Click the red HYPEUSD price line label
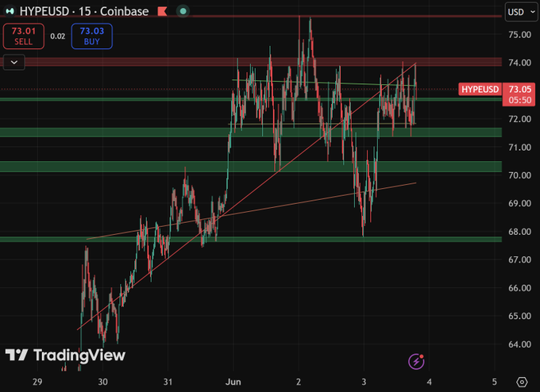Image resolution: width=540 pixels, height=392 pixels. pyautogui.click(x=480, y=89)
